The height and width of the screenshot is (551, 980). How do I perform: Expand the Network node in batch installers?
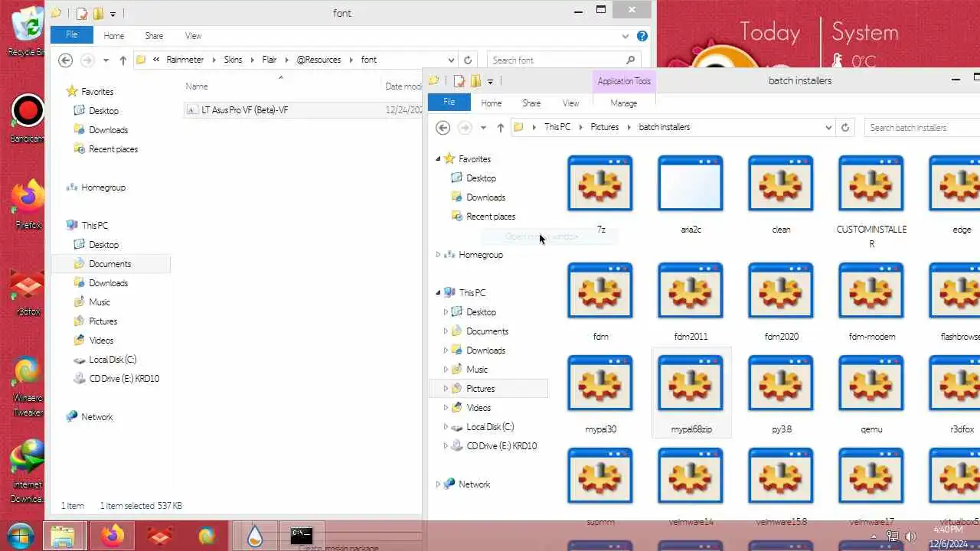(438, 484)
